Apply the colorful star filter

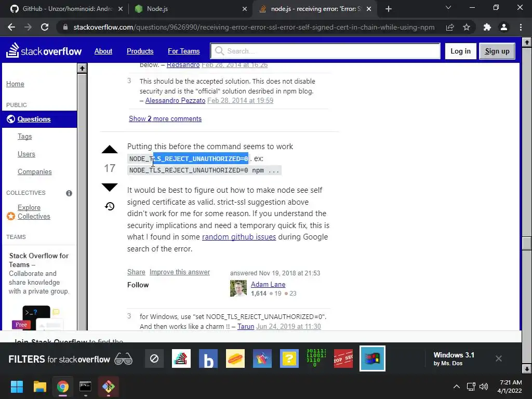click(262, 358)
